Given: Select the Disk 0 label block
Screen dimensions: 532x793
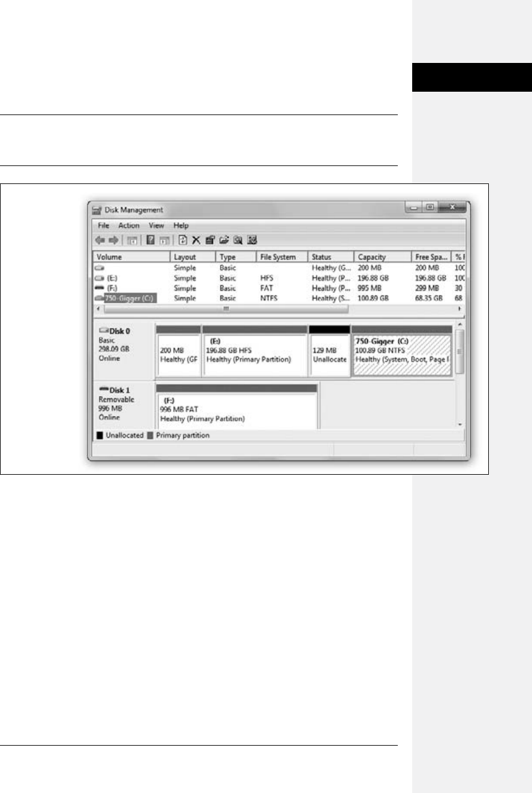Looking at the screenshot, I should pyautogui.click(x=124, y=351).
